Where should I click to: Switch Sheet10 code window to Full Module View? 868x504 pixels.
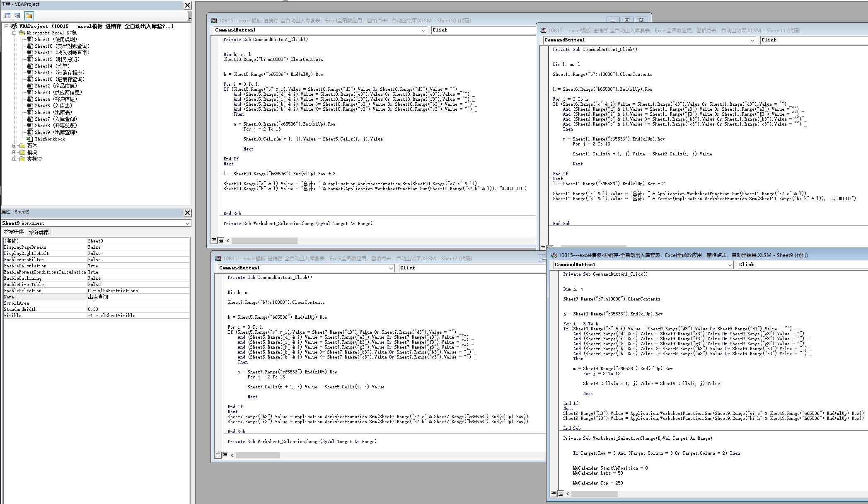pyautogui.click(x=221, y=240)
